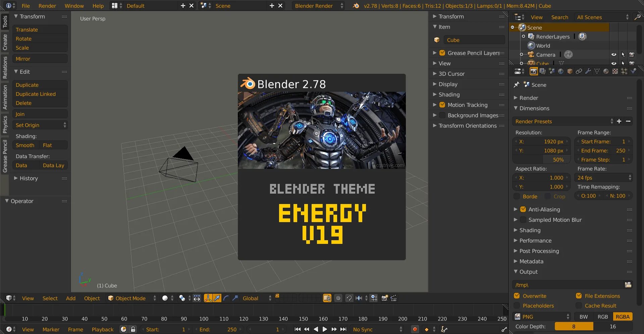Open the Particles properties tab sparkle icon

pos(624,71)
